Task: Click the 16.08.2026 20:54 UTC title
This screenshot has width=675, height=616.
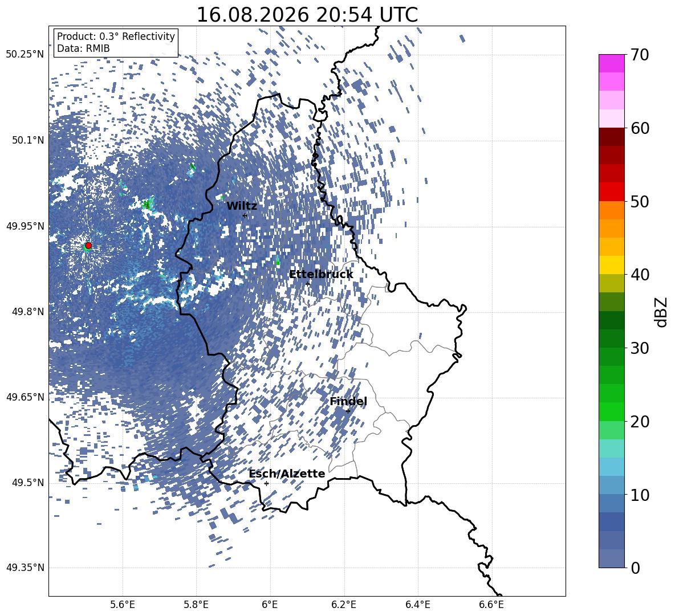Action: 307,15
